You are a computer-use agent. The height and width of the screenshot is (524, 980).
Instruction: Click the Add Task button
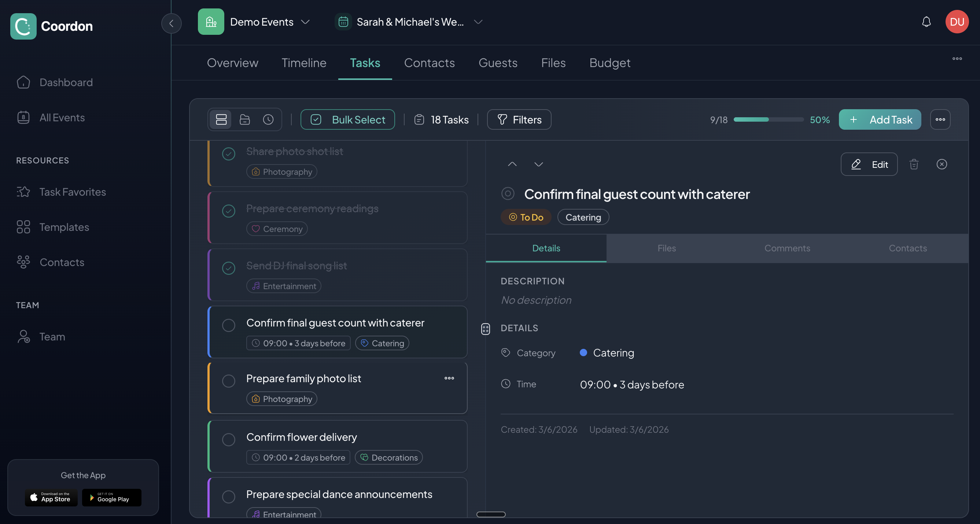880,119
